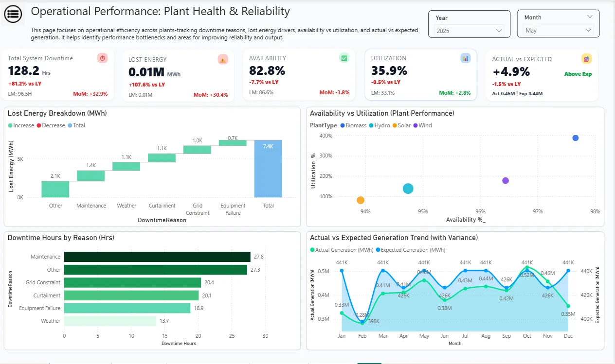
Task: Click the Expected Generation legend color dot
Action: 378,250
